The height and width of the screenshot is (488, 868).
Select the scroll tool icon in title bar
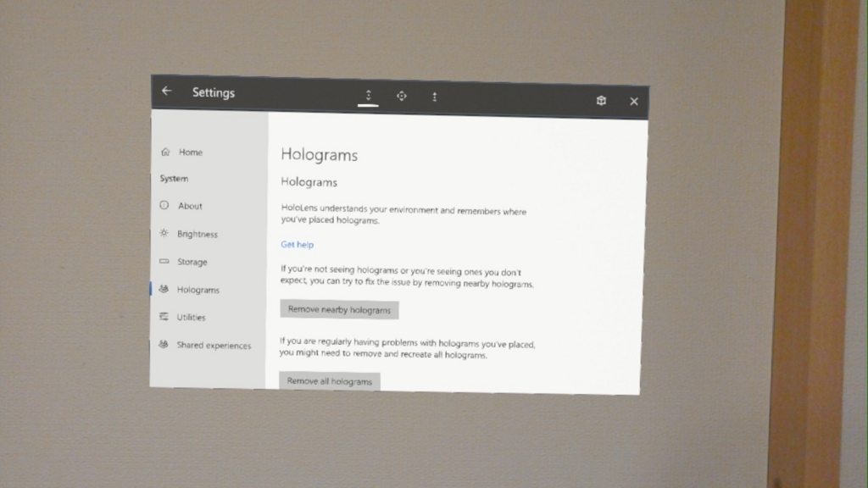pyautogui.click(x=368, y=96)
